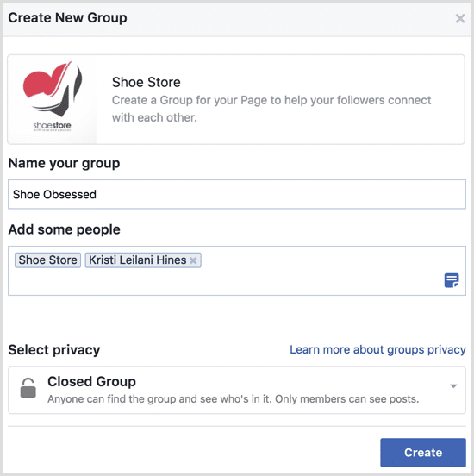This screenshot has width=474, height=476.
Task: Click the Create New Group dialog title
Action: pos(67,17)
